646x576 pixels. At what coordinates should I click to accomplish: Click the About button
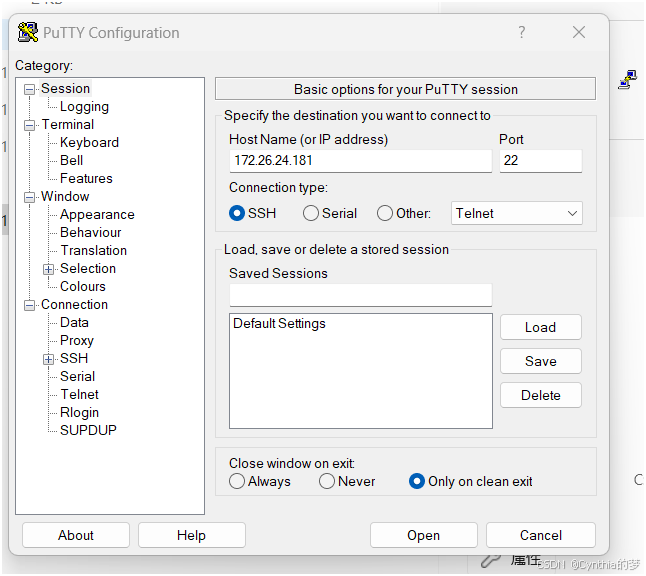[76, 536]
